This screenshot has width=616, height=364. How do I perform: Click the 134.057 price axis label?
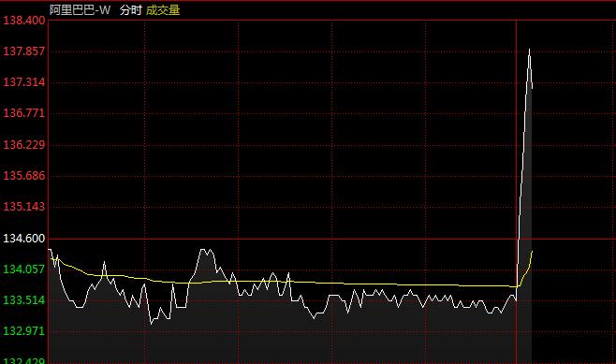24,269
